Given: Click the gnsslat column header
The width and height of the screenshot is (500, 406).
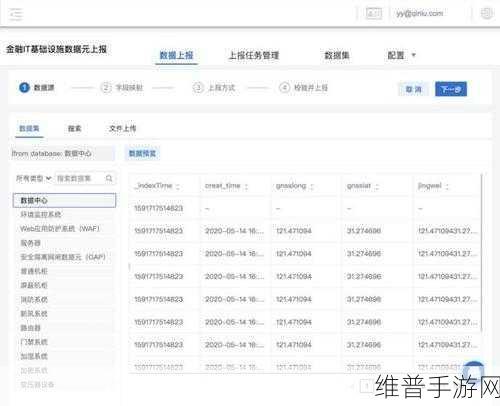Looking at the screenshot, I should pos(359,186).
